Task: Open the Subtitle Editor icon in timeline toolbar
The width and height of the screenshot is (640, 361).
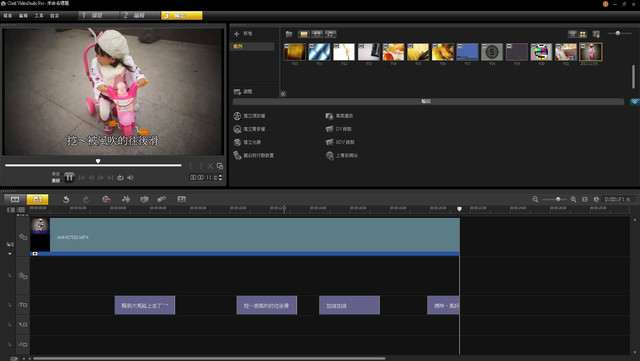Action: (182, 199)
